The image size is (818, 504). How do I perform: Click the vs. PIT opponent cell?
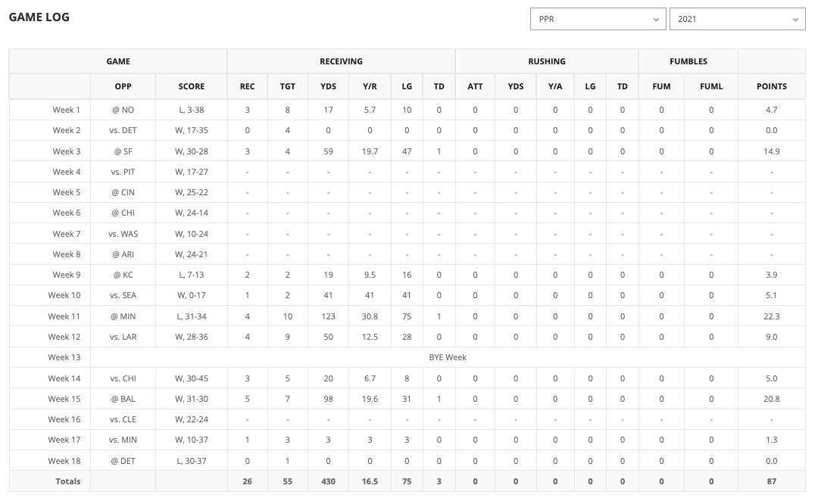coord(123,172)
